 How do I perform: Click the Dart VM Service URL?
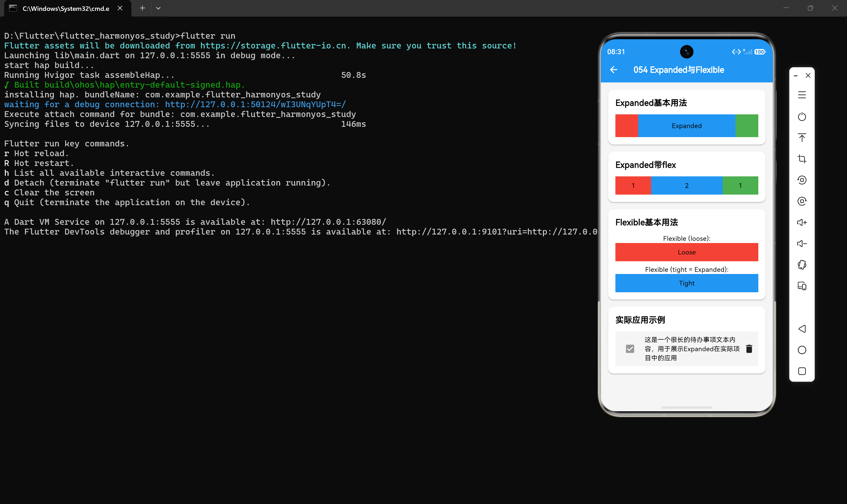click(x=328, y=222)
